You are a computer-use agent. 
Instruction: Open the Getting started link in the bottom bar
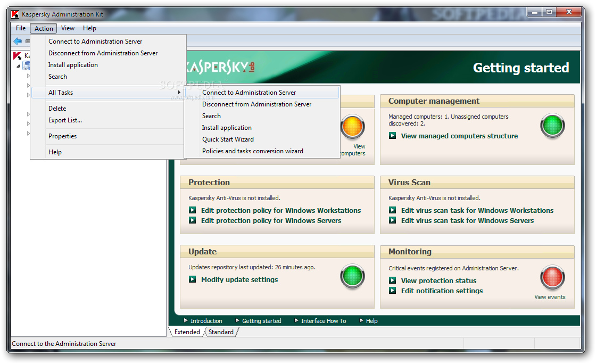(261, 321)
